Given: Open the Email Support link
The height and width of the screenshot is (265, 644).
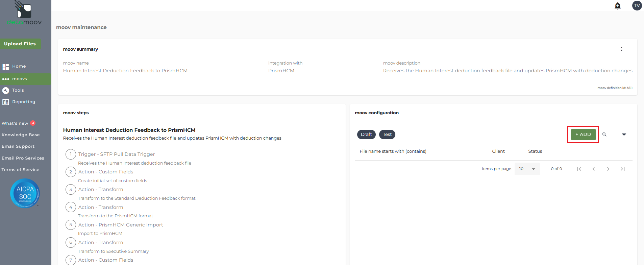Looking at the screenshot, I should pos(18,146).
